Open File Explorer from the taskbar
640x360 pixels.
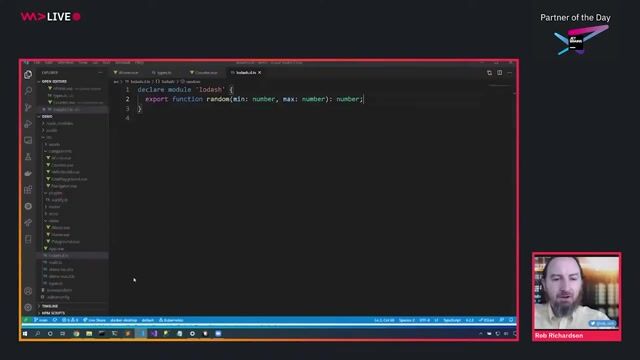[x=89, y=333]
